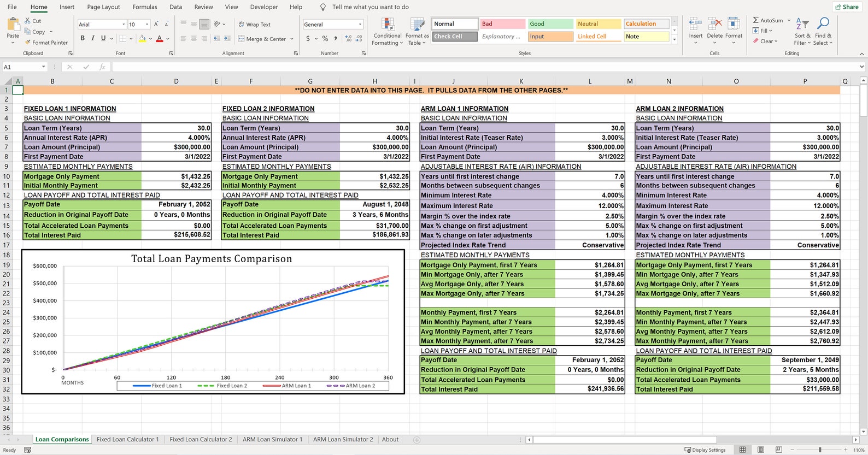Expand the cell Styles gallery More arrow

click(675, 39)
